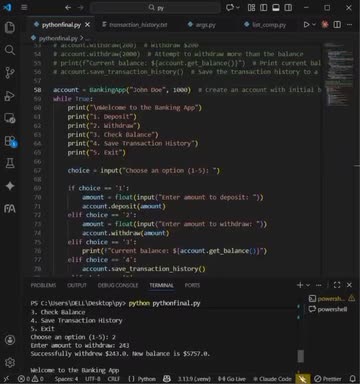
Task: Switch to the pythonfinal.py tab
Action: (x=61, y=25)
